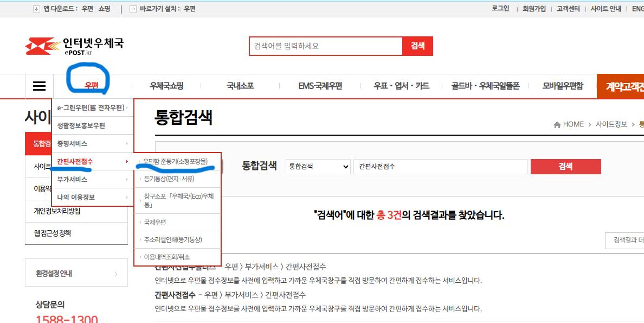644x323 pixels.
Task: Open the 우편 top navigation menu
Action: click(91, 86)
